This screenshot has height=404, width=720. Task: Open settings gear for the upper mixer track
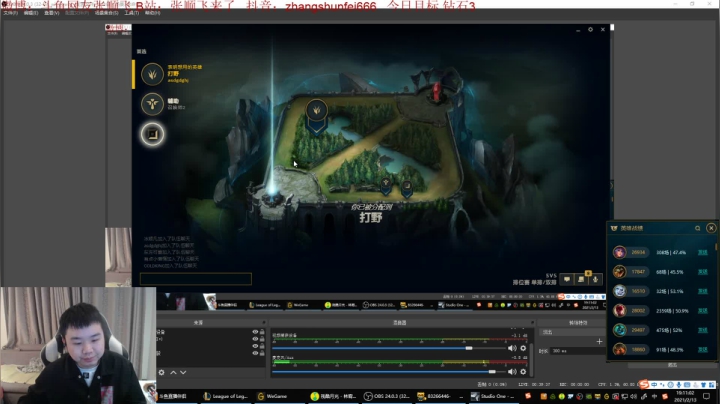523,348
